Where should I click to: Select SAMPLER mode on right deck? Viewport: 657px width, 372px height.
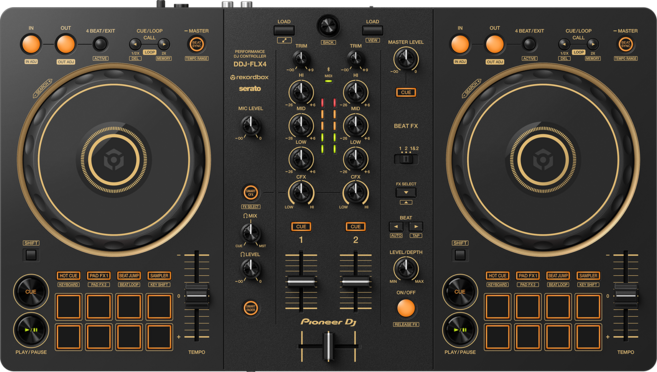click(x=588, y=276)
